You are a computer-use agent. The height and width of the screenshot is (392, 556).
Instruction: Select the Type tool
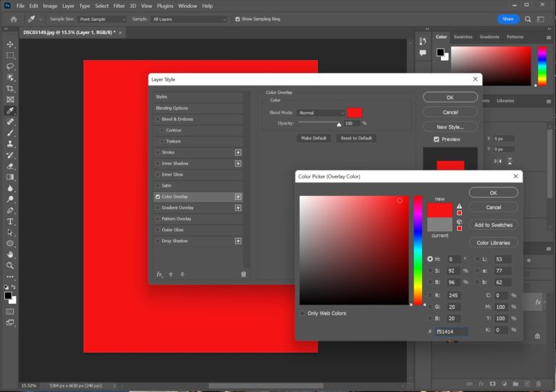coord(10,221)
